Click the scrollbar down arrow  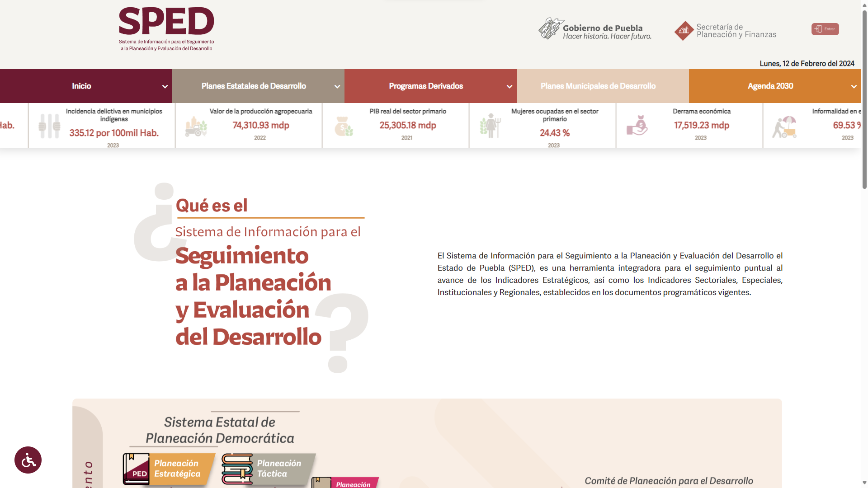[864, 483]
